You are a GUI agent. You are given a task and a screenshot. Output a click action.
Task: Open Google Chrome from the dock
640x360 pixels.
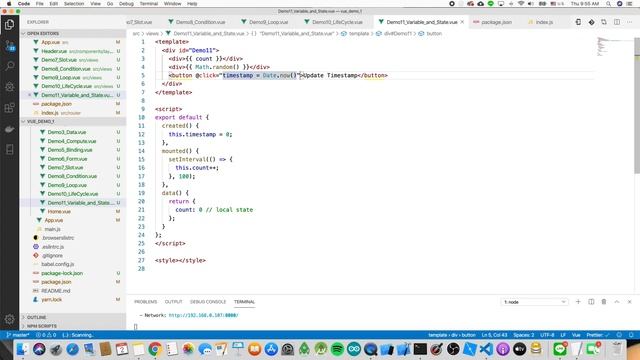pos(155,349)
